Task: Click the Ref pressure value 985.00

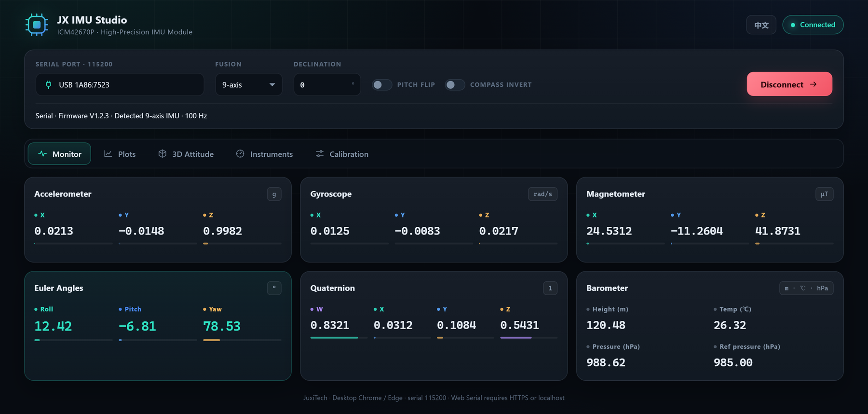Action: pos(733,362)
